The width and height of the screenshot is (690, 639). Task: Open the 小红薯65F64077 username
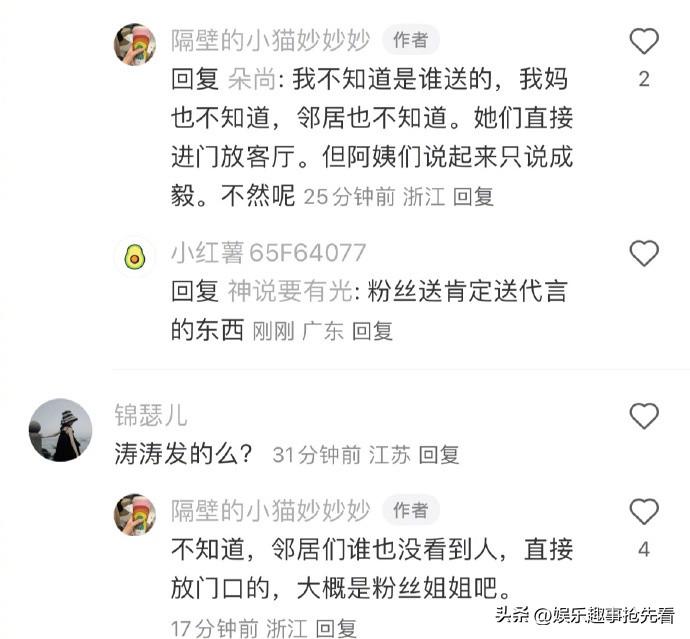click(x=268, y=253)
